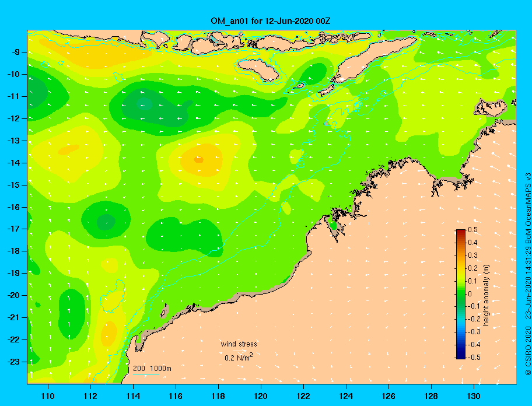
Task: Click the wind stress reference arrow in legend
Action: (240, 351)
